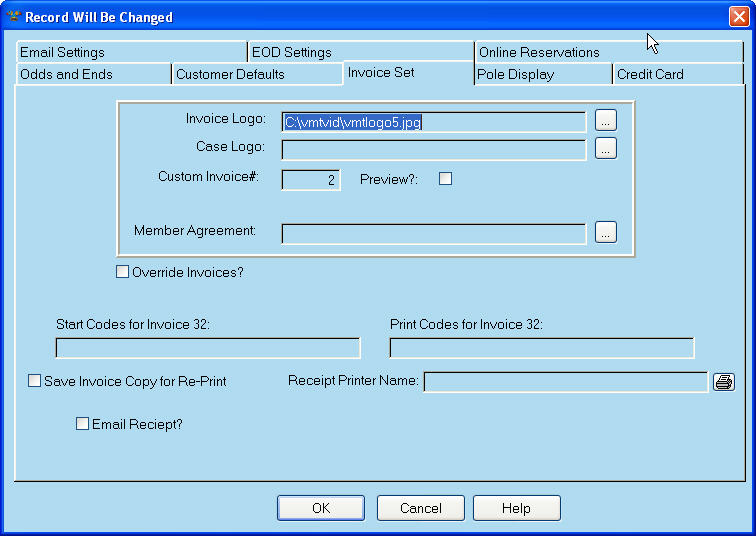The height and width of the screenshot is (536, 756).
Task: Open the Pole Display tab
Action: [x=543, y=74]
